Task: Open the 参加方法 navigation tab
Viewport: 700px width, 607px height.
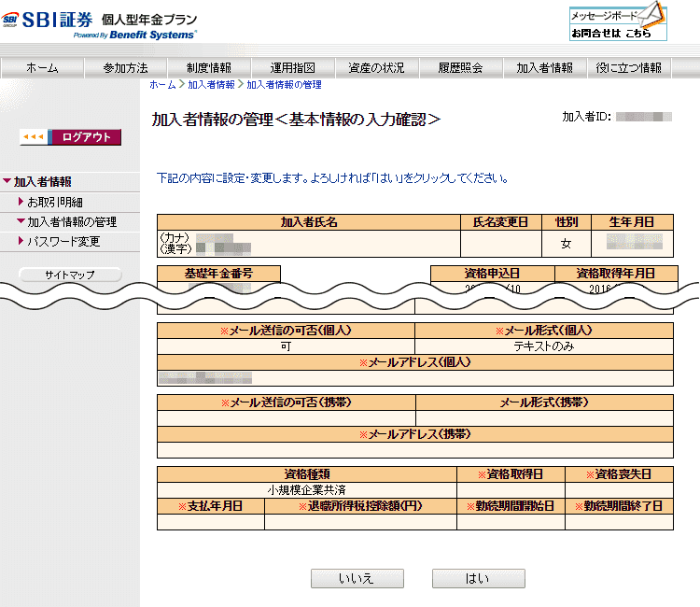Action: coord(125,68)
